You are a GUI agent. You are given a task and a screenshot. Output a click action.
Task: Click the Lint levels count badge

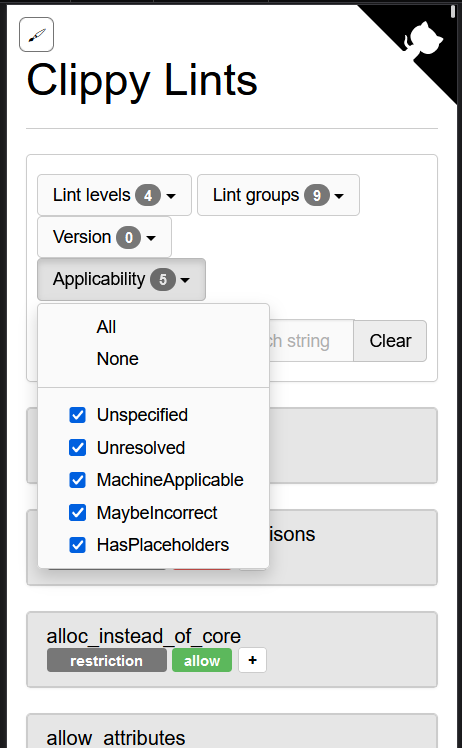click(x=148, y=196)
